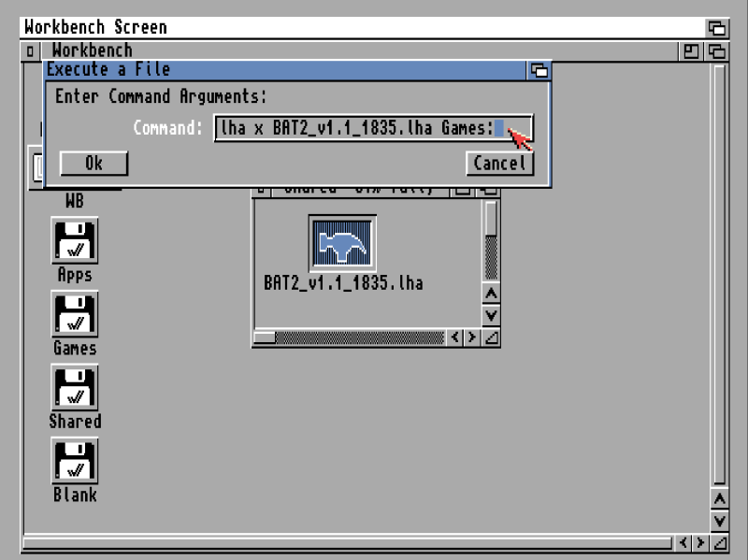Open the Apps floppy disk icon
The image size is (748, 560).
[x=73, y=241]
